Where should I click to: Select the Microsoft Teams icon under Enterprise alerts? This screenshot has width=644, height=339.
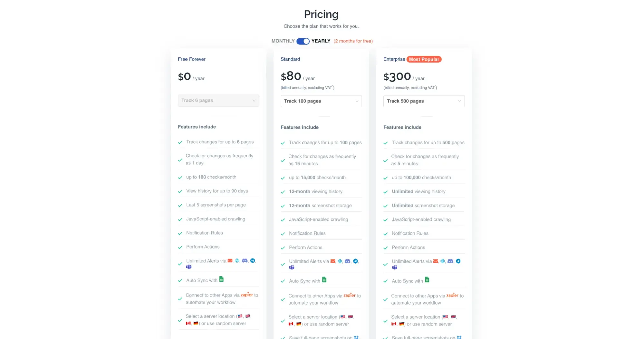(x=394, y=267)
